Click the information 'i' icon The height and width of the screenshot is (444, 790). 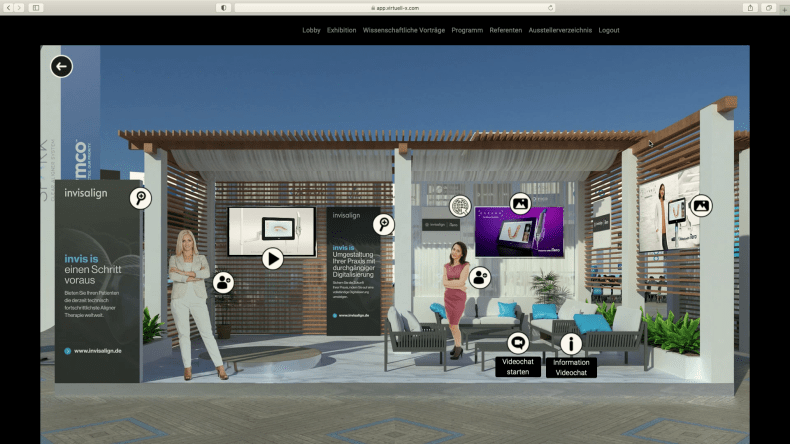coord(571,344)
